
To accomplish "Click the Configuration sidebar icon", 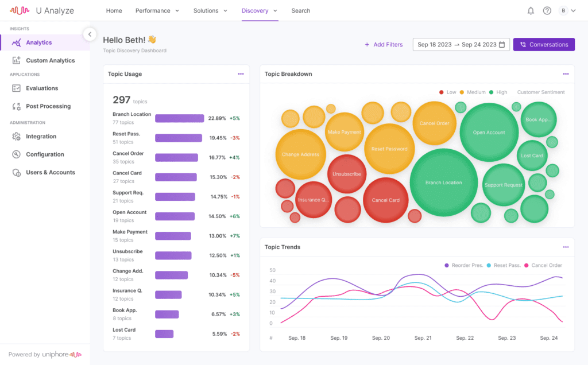I will (x=16, y=154).
